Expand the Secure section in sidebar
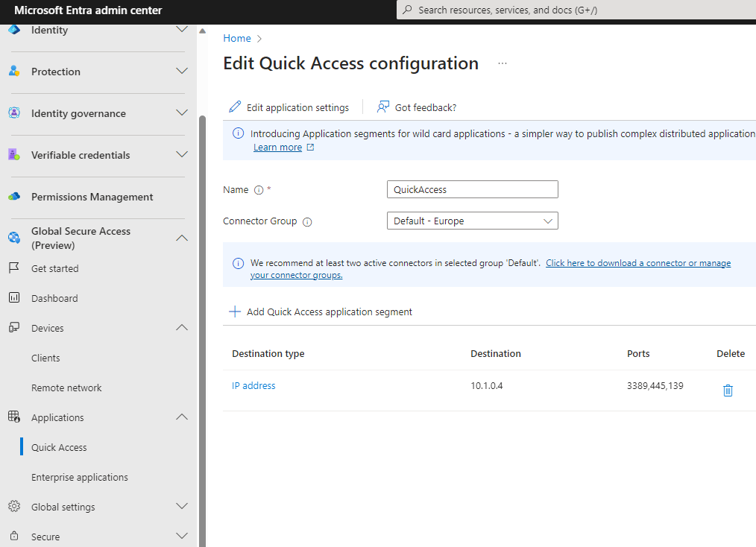This screenshot has width=756, height=547. pyautogui.click(x=182, y=535)
